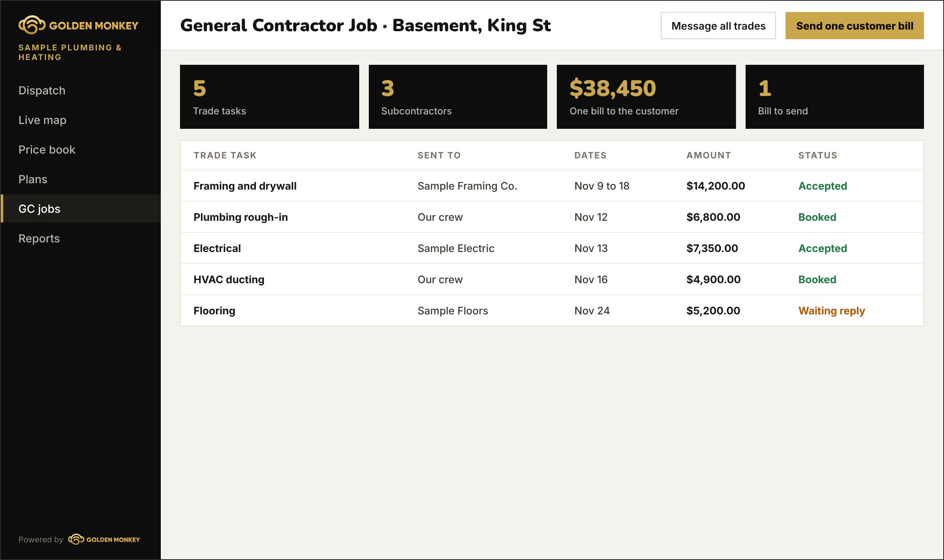Open the HVAC ducting task

[229, 279]
